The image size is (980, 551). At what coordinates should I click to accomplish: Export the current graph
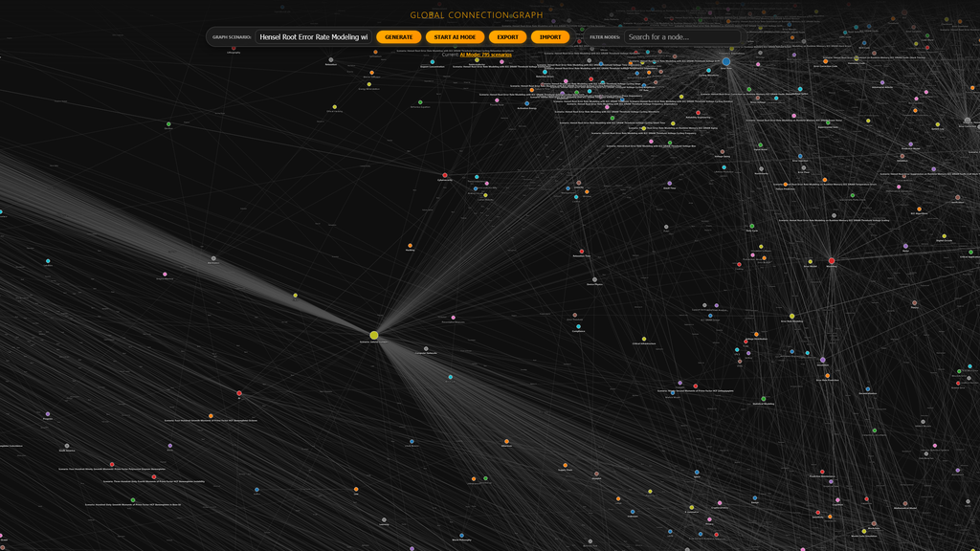[507, 37]
